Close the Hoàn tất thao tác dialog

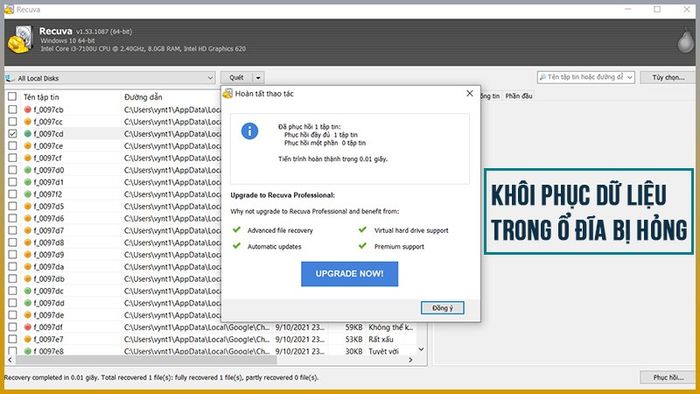(x=470, y=93)
